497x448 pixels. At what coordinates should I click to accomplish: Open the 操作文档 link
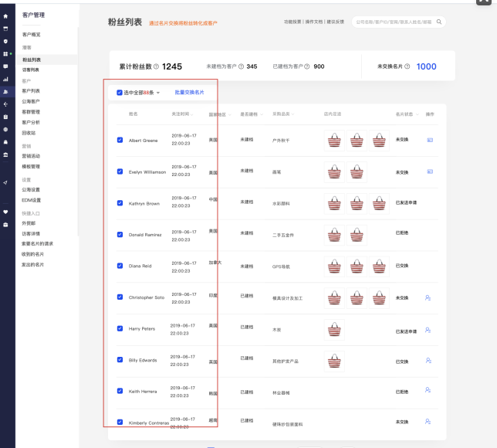314,22
